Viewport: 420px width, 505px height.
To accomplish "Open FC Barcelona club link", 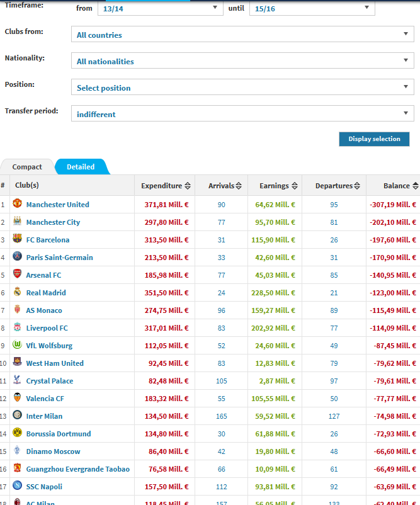I will [48, 240].
